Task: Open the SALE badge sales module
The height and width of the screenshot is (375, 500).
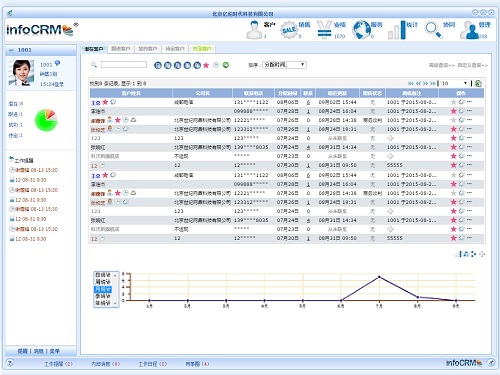Action: point(289,30)
